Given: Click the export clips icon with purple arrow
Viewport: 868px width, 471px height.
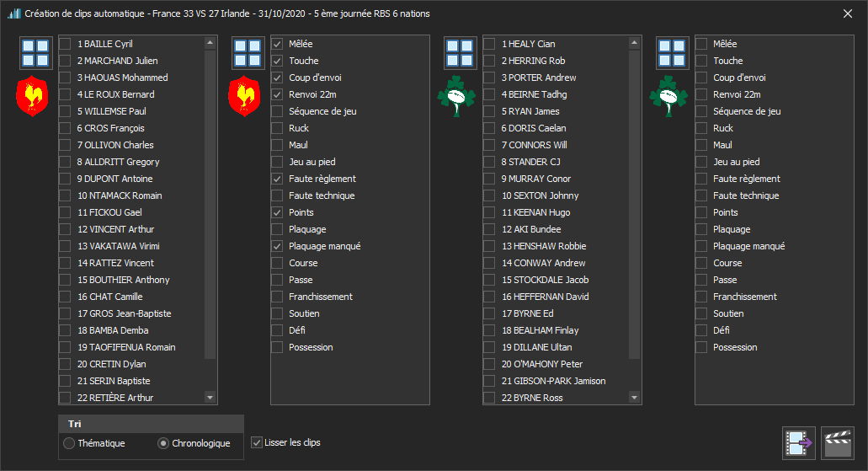Looking at the screenshot, I should (798, 442).
